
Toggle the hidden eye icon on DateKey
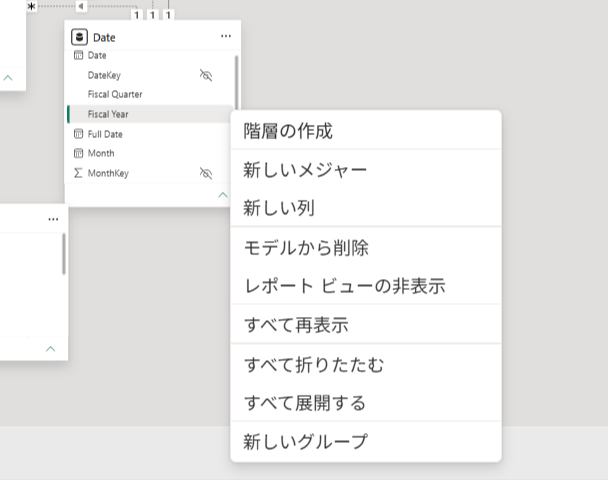(206, 75)
